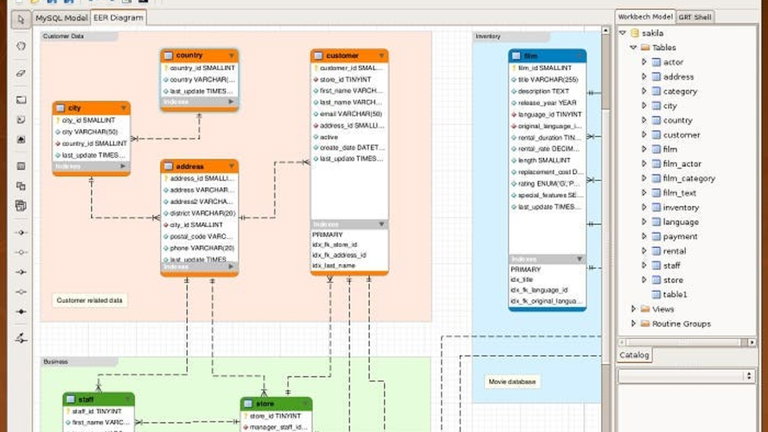768x432 pixels.
Task: Select the language table in tree
Action: pos(681,222)
